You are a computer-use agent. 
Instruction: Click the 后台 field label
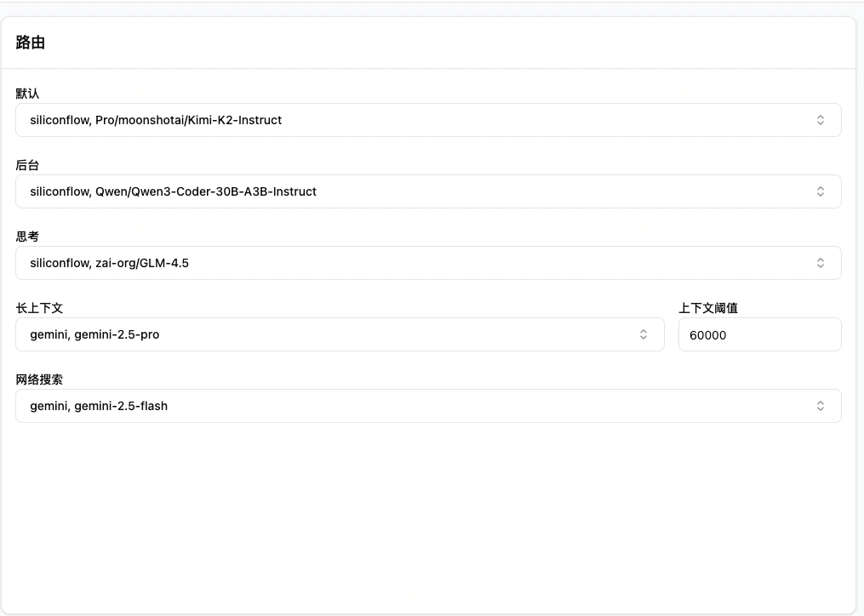tap(28, 165)
